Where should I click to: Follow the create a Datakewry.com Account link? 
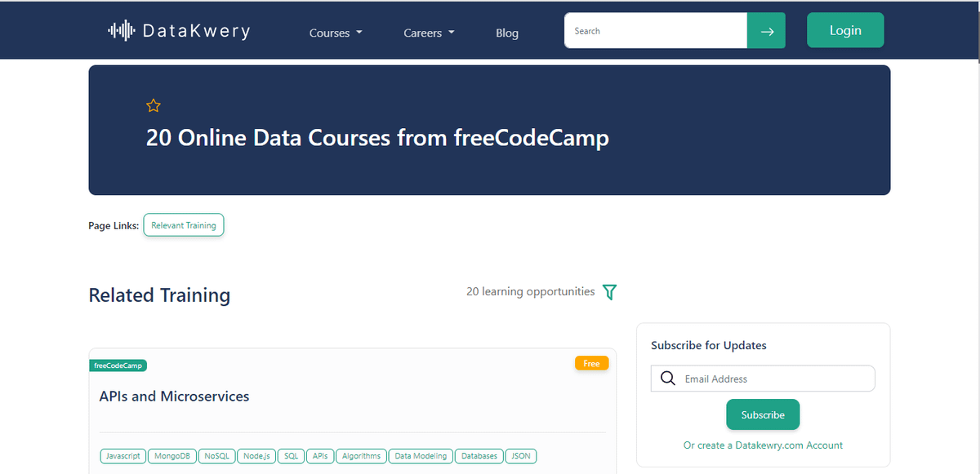pos(763,445)
